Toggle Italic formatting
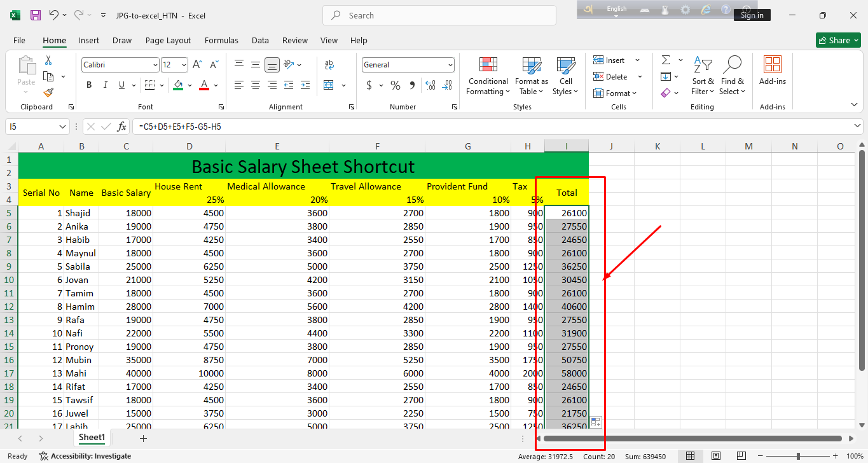Screen dimensions: 868x463 (106, 85)
